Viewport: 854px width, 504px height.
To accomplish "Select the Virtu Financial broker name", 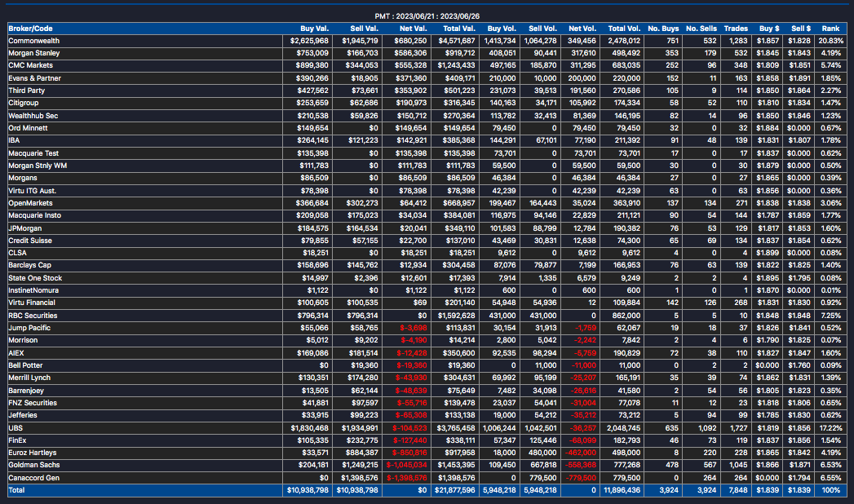I will (32, 303).
